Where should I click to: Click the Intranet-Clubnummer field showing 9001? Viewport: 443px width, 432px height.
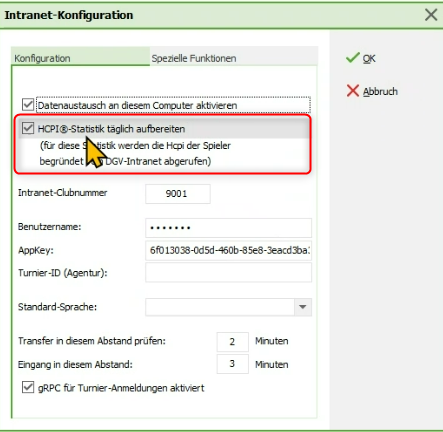click(178, 194)
